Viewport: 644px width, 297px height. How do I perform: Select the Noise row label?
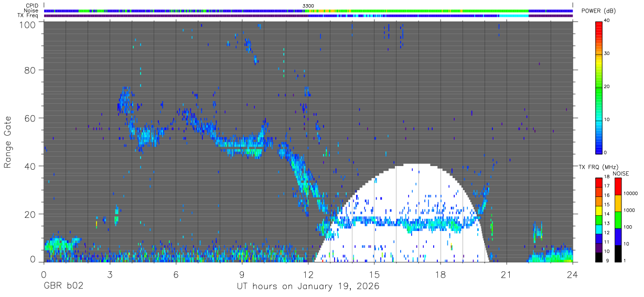coord(31,10)
